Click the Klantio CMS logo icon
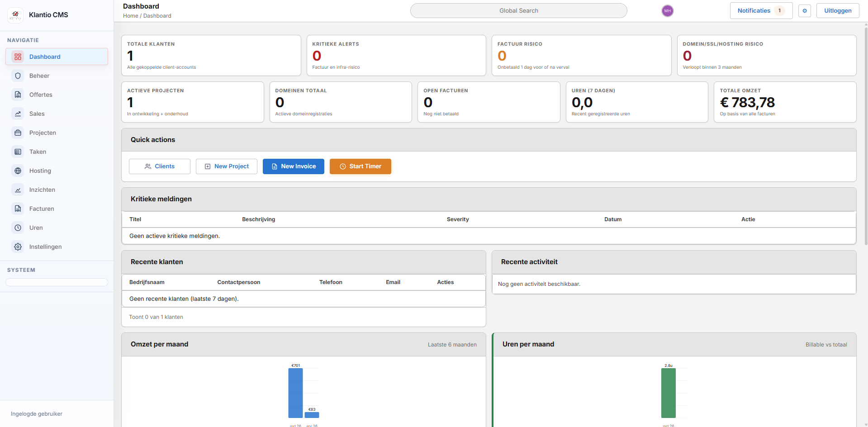The height and width of the screenshot is (427, 868). 15,15
